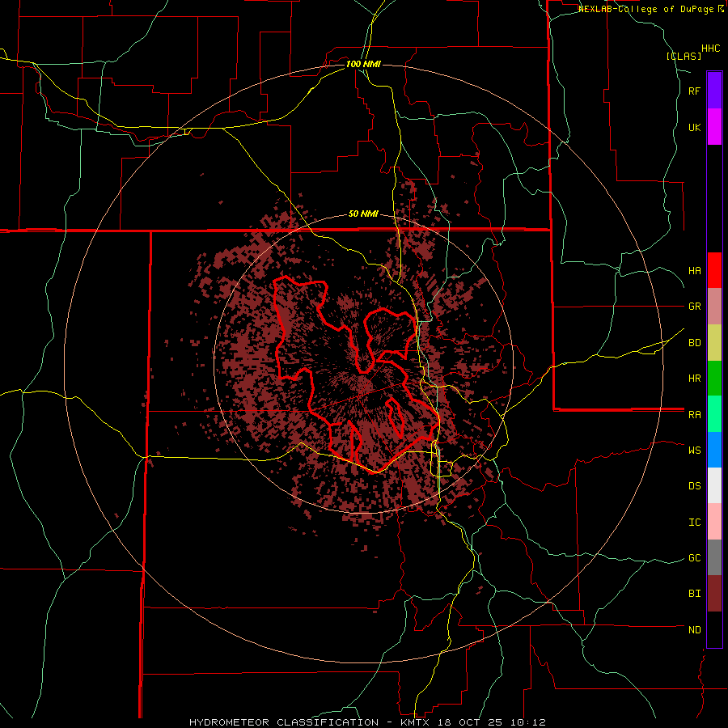Click the 'BI' legend label
The height and width of the screenshot is (728, 728).
pos(694,594)
